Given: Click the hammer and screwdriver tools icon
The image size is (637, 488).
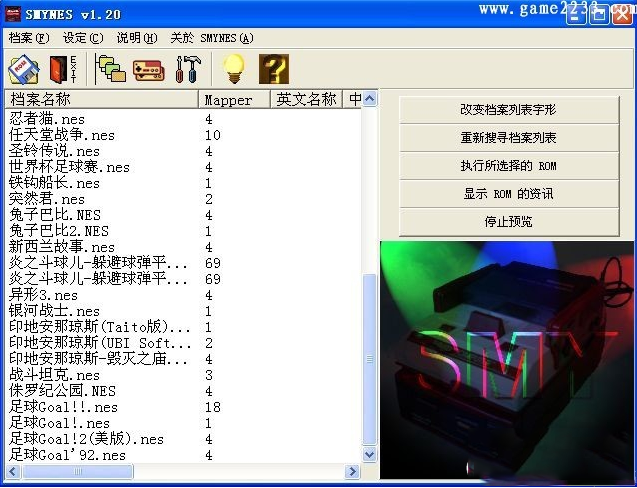Looking at the screenshot, I should tap(188, 69).
